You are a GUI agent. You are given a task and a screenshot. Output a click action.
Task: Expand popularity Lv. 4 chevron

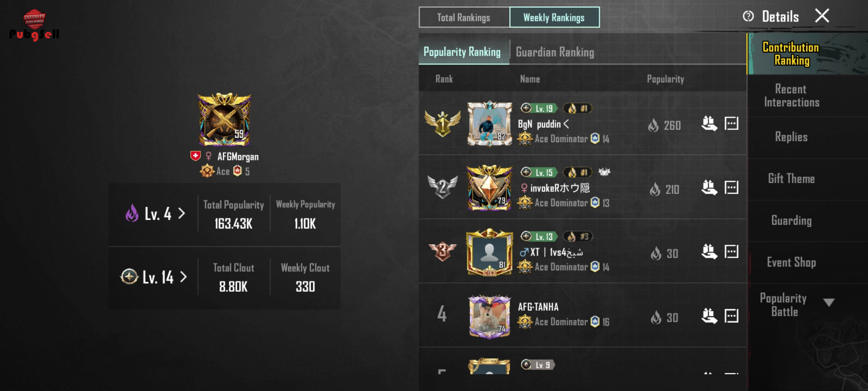[182, 213]
